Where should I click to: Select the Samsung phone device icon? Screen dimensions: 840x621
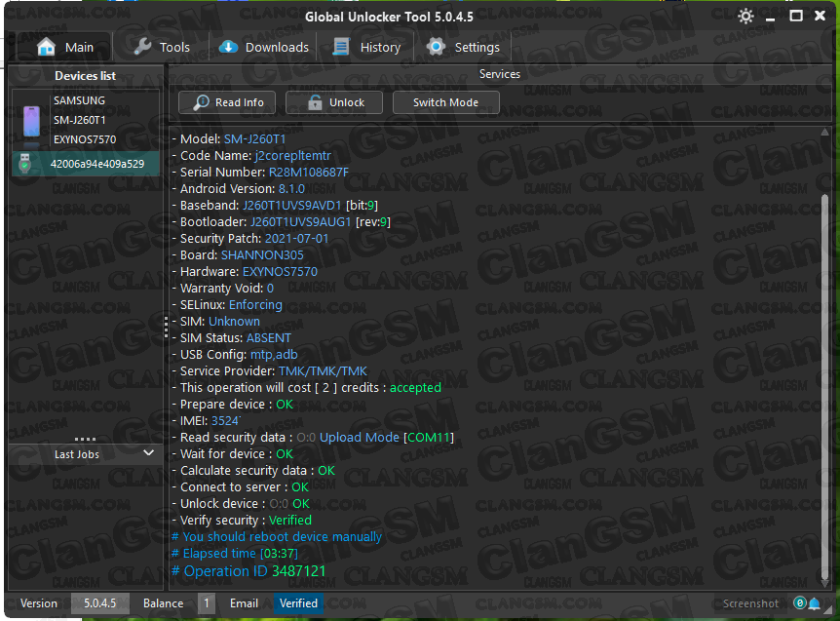[31, 121]
